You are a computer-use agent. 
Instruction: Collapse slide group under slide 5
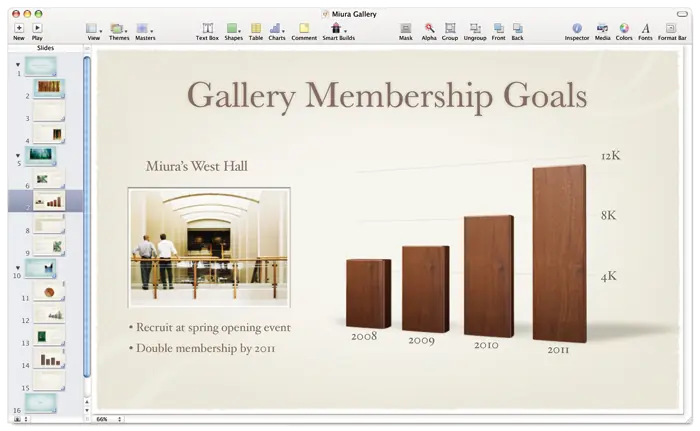[18, 155]
